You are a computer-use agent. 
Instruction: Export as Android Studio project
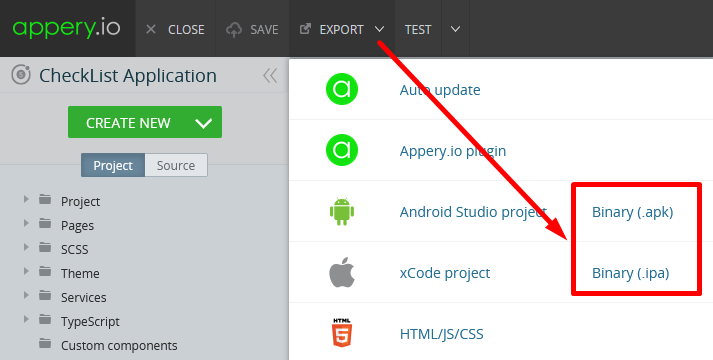pos(473,212)
